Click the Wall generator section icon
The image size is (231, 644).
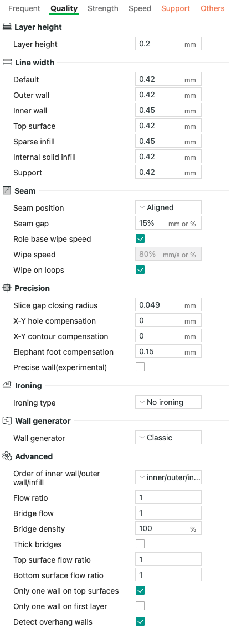click(7, 421)
